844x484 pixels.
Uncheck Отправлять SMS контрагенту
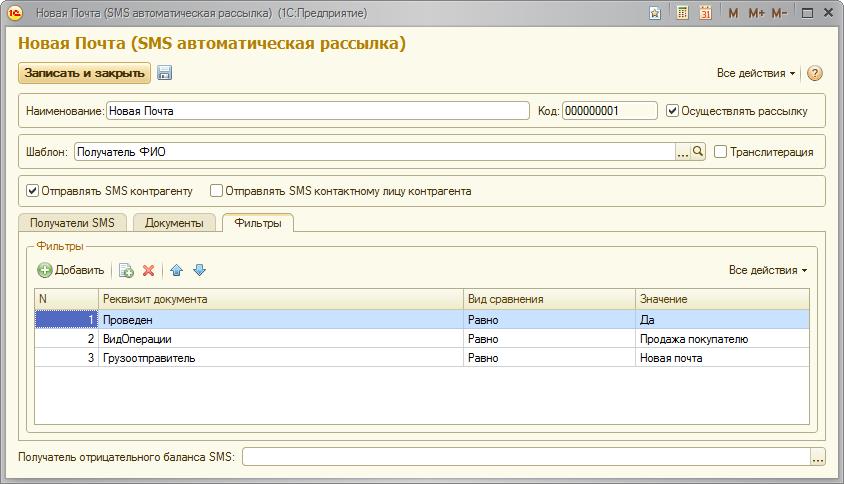(33, 191)
